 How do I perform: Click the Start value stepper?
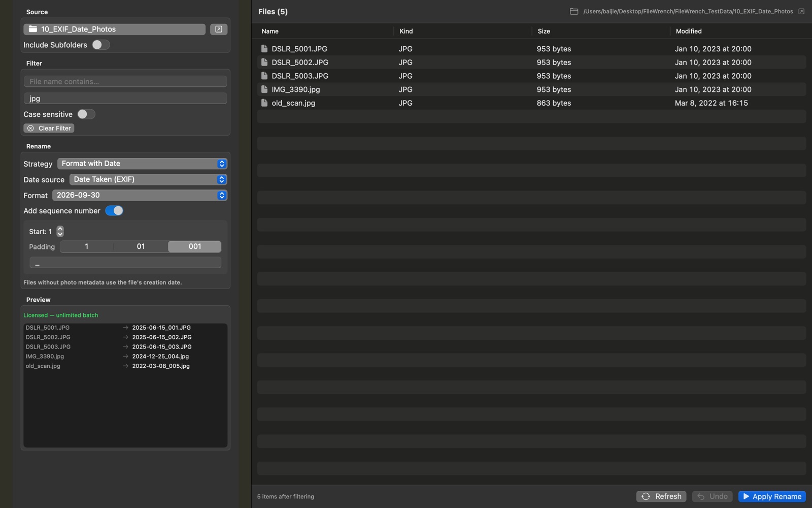[x=60, y=232]
